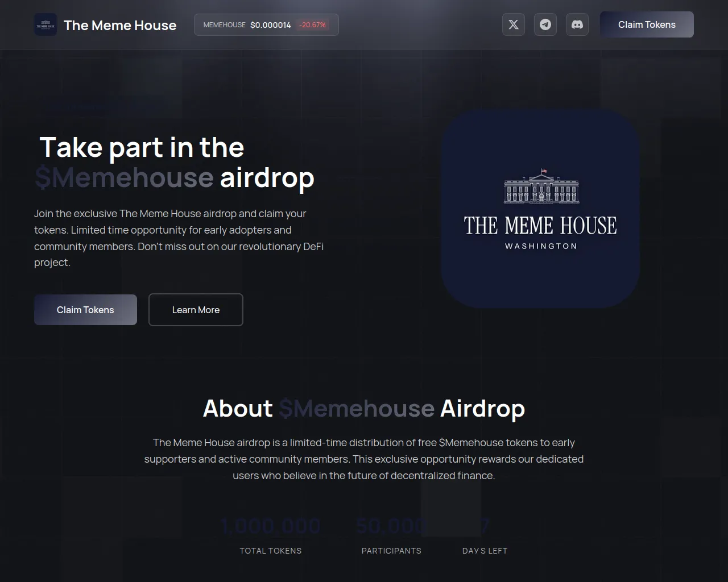Click the TOTAL TOKENS stat label
This screenshot has height=582, width=728.
(x=271, y=551)
